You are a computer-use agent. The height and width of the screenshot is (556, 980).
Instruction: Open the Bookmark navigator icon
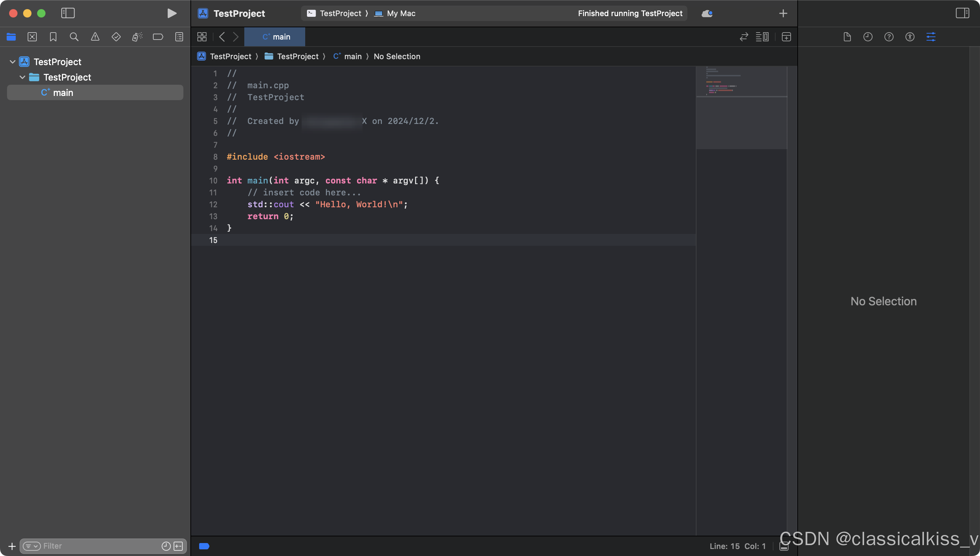point(53,37)
